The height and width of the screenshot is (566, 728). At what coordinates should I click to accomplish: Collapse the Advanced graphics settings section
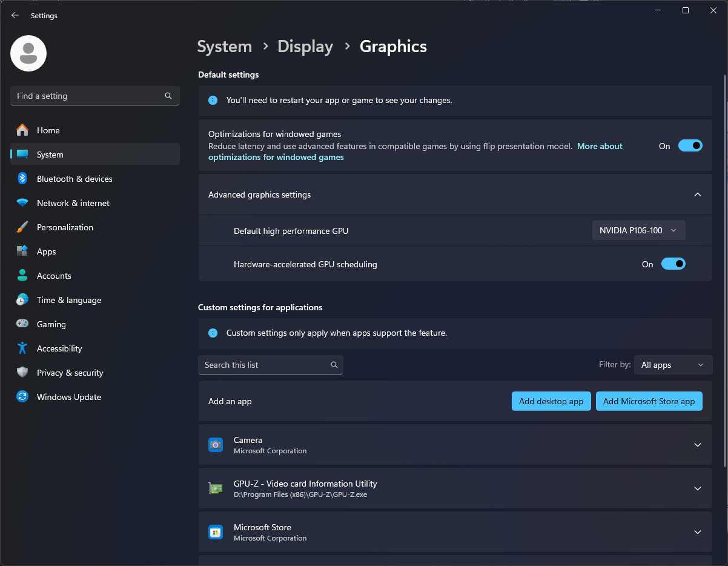tap(697, 195)
